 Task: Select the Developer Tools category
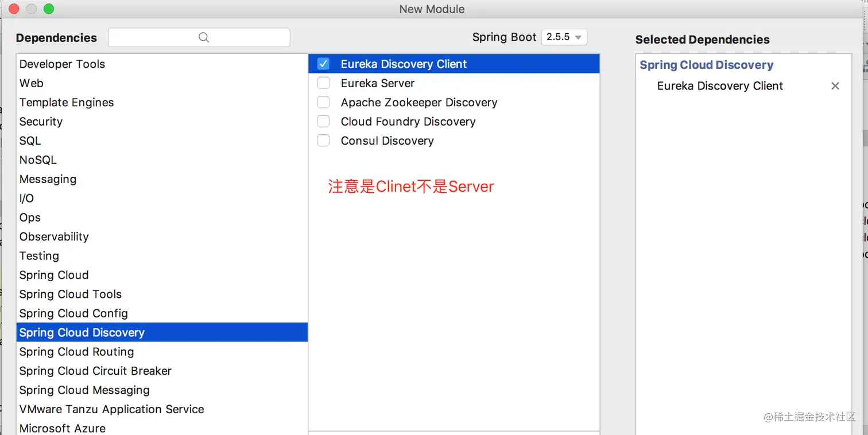coord(162,64)
